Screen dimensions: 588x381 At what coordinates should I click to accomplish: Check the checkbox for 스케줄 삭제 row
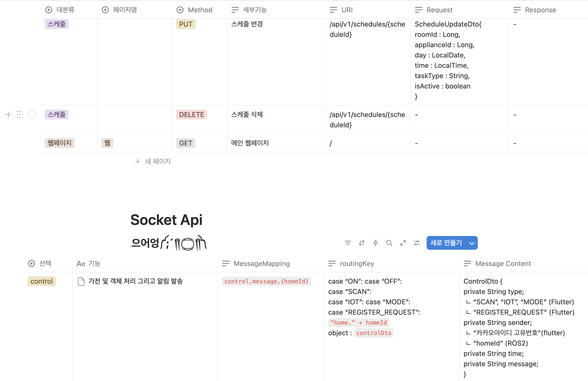click(32, 115)
